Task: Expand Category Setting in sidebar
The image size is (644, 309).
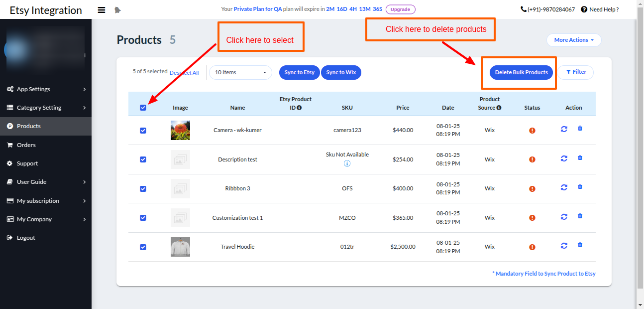Action: click(46, 108)
